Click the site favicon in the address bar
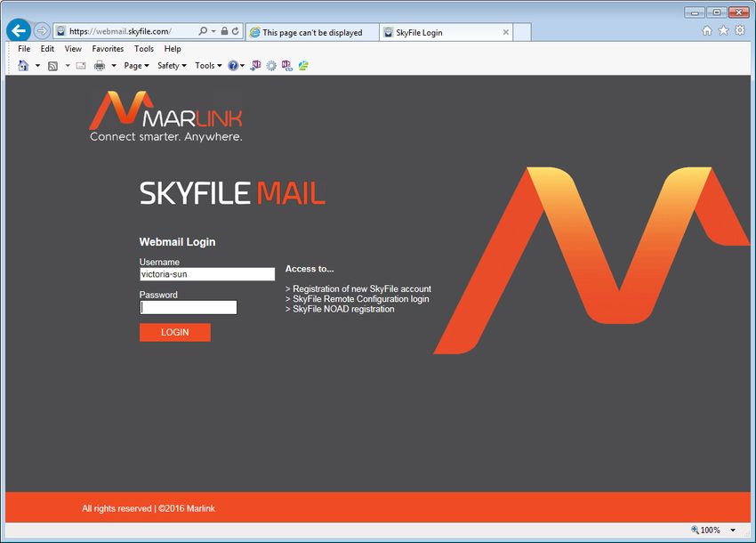Screen dimensions: 756x543 pyautogui.click(x=60, y=31)
